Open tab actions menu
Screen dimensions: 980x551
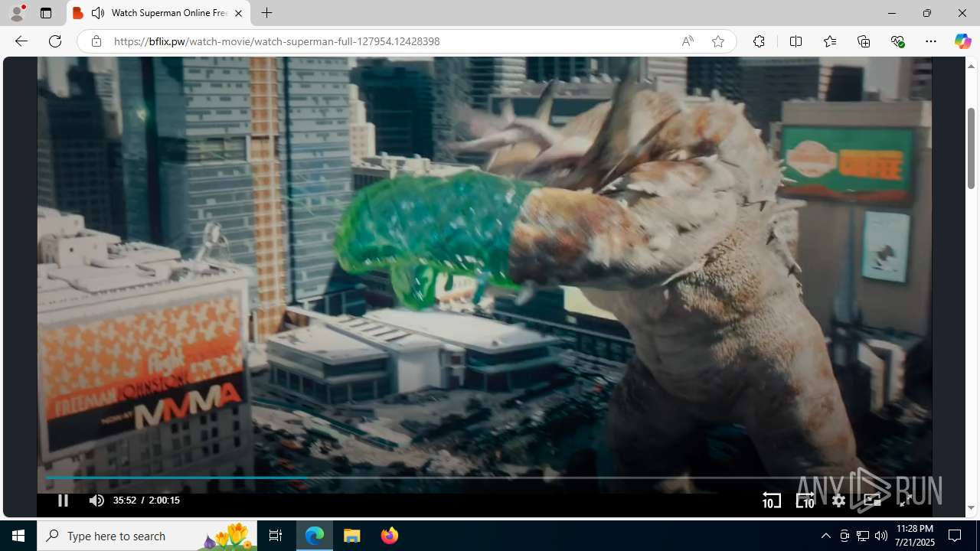(46, 13)
